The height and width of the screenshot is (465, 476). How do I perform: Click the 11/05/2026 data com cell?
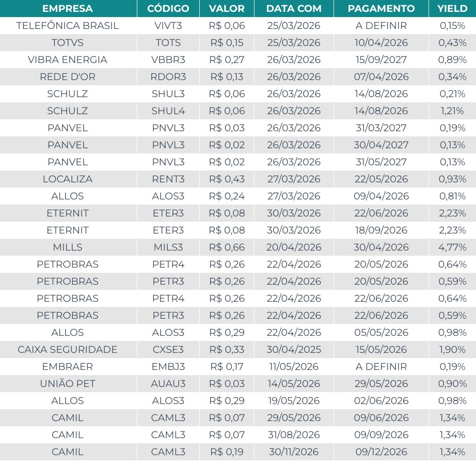point(294,366)
